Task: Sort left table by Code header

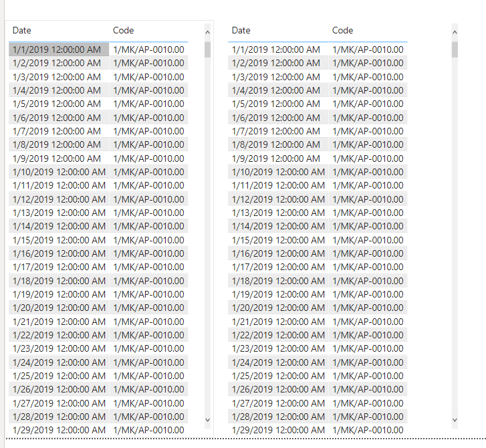Action: 124,30
